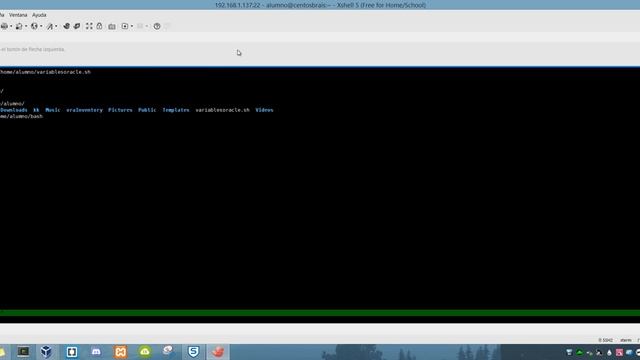
Task: Click the Downloads directory name in terminal
Action: pyautogui.click(x=13, y=110)
